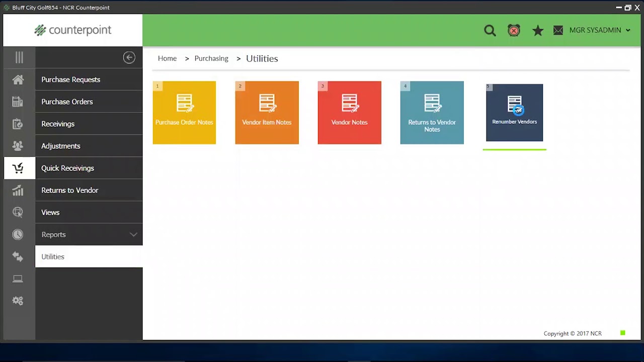Maximize the NCR Counterpoint window

click(628, 8)
